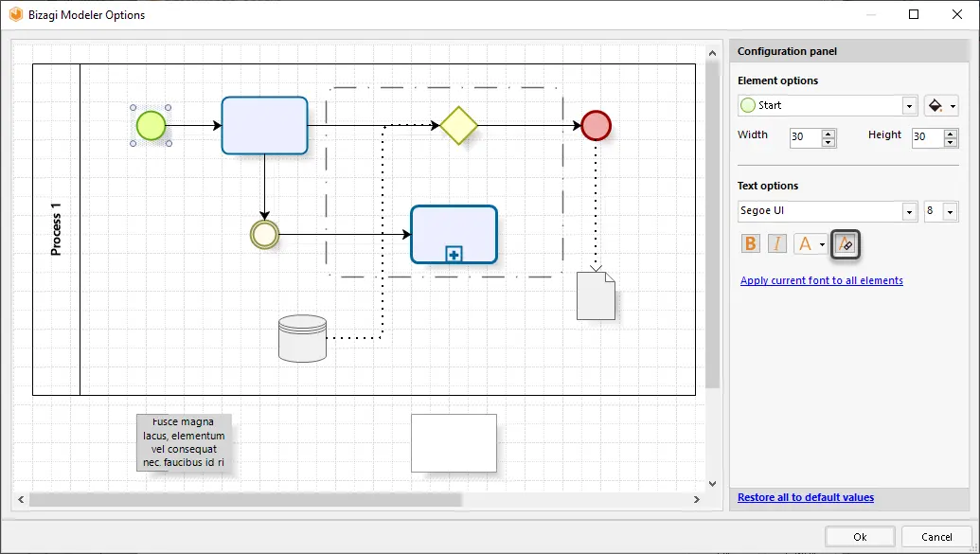
Task: Select the sub-process shape with plus marker
Action: 454,235
